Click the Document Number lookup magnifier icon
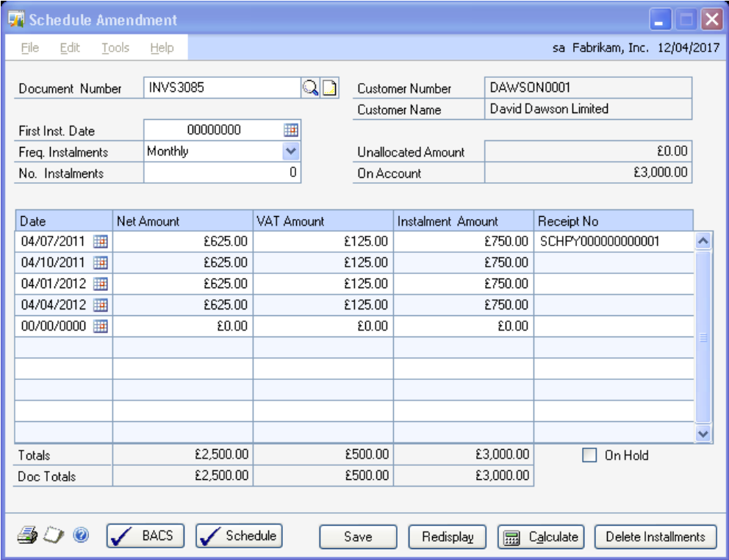Screen dimensions: 729x560 [x=310, y=88]
